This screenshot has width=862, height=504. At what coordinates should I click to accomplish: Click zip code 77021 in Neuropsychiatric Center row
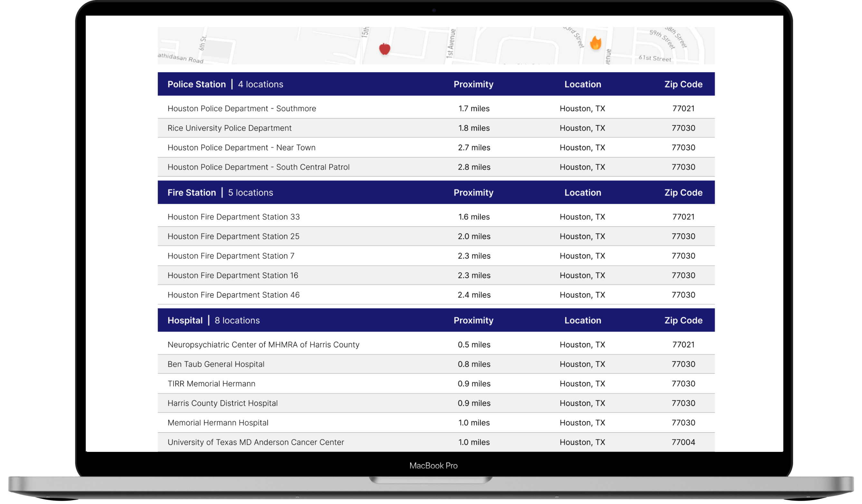tap(683, 344)
